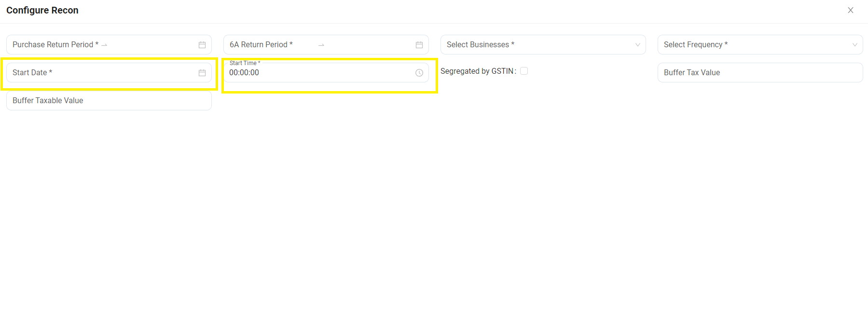
Task: Focus the 6A Return Period start field
Action: pyautogui.click(x=261, y=45)
